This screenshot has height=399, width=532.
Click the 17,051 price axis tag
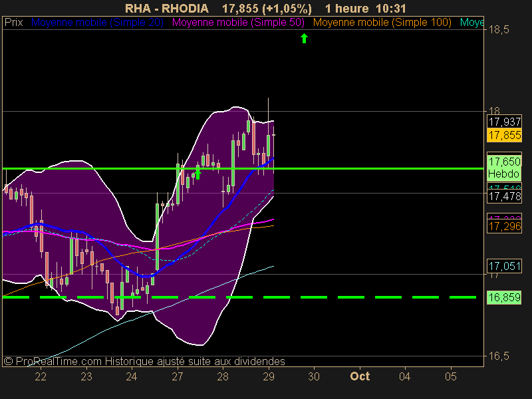click(505, 266)
